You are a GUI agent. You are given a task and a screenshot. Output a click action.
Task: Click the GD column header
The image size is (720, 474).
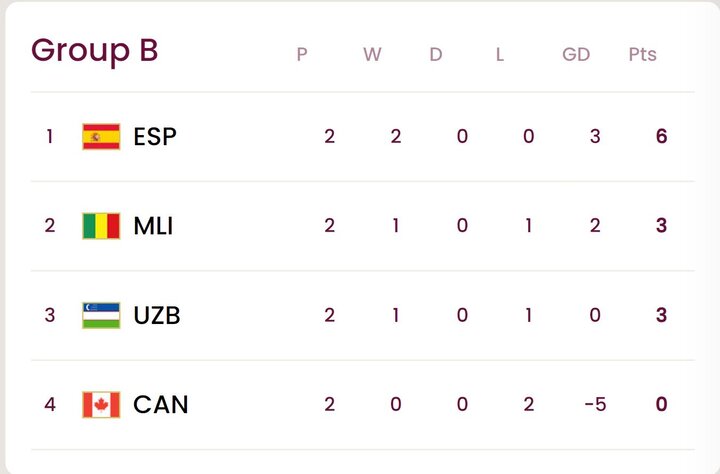(x=576, y=55)
